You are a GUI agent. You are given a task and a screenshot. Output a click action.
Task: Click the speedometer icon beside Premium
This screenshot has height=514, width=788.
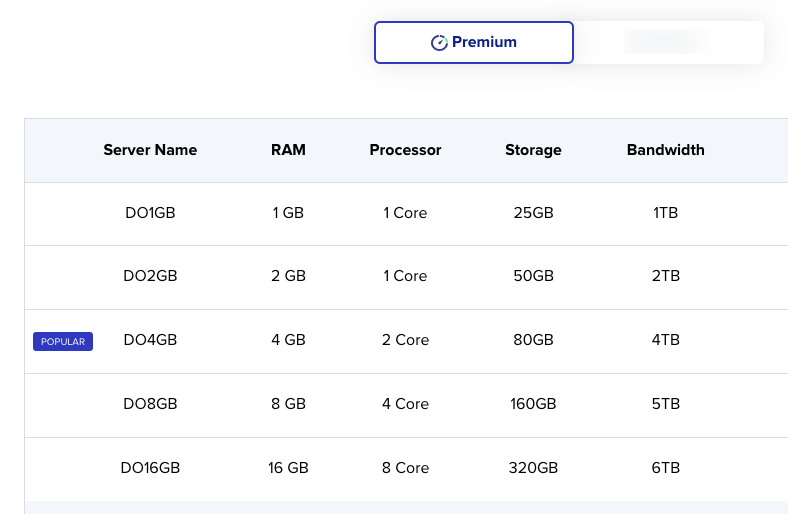click(x=439, y=43)
